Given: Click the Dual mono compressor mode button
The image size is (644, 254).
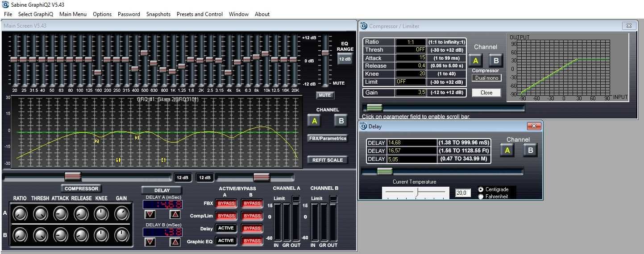Looking at the screenshot, I should tap(486, 78).
